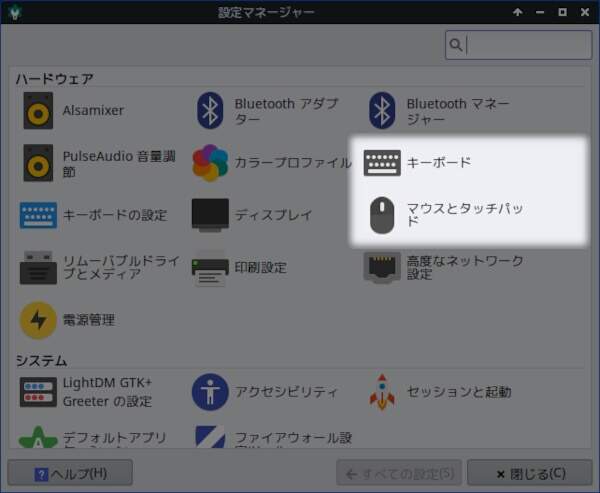Open Bluetooth アダプター icon
600x493 pixels.
click(x=210, y=111)
